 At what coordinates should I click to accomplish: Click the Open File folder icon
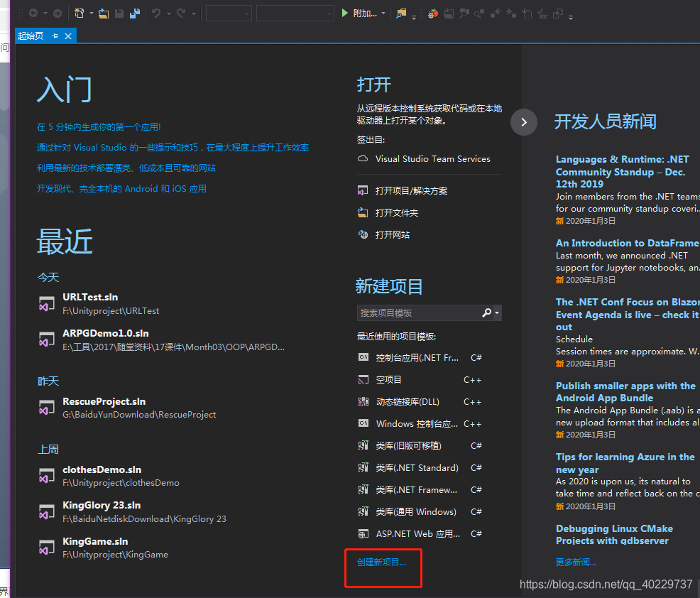pos(104,13)
